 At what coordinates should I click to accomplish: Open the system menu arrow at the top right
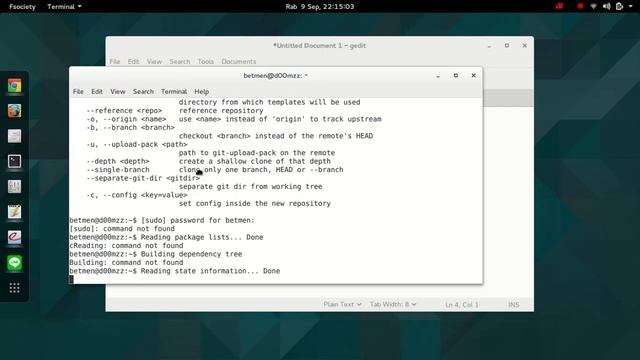[x=631, y=7]
